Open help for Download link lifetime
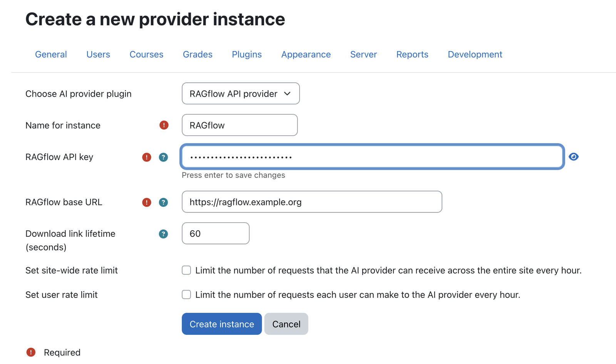This screenshot has width=616, height=364. (163, 234)
